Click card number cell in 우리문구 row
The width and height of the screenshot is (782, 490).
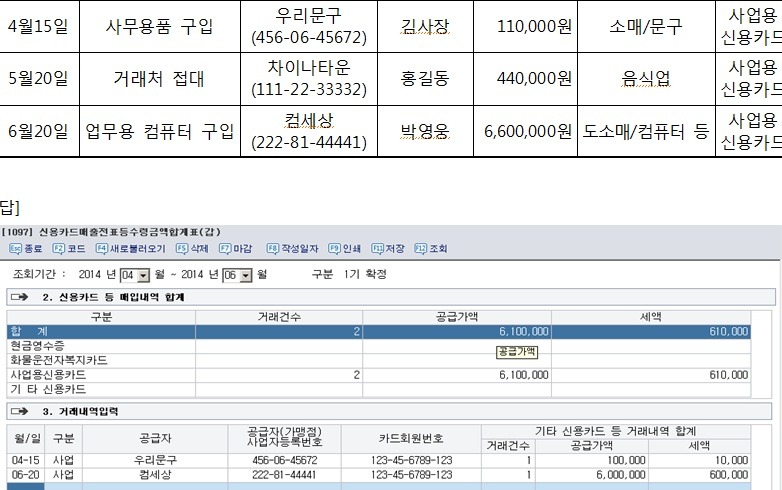point(411,460)
